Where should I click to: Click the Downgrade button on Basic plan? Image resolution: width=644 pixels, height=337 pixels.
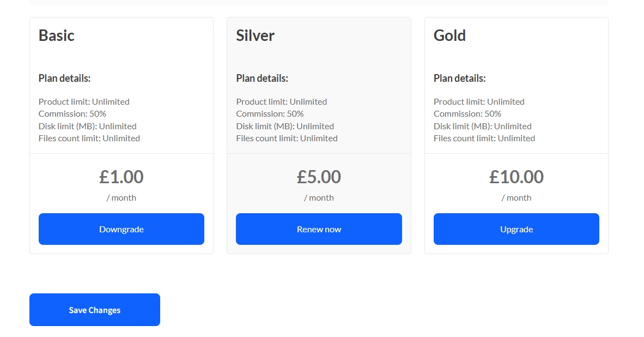pyautogui.click(x=121, y=229)
